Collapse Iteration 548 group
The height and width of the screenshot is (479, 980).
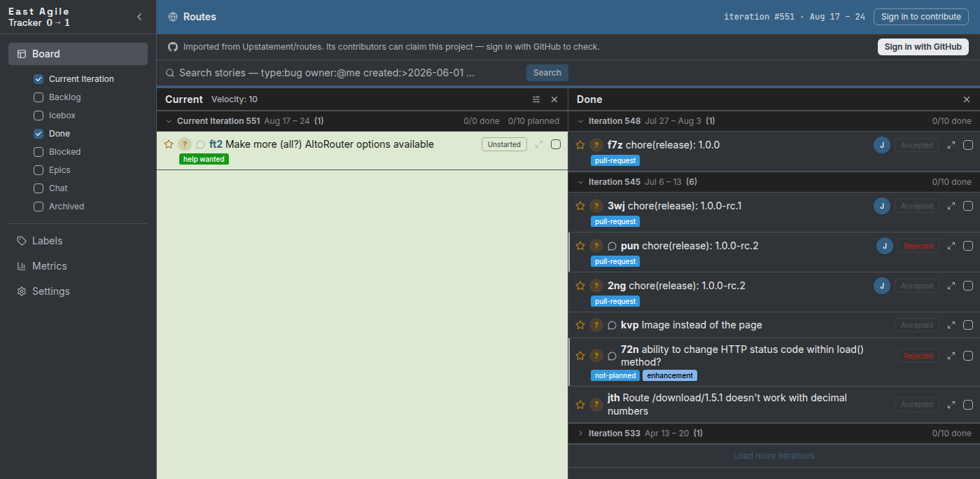pyautogui.click(x=580, y=121)
